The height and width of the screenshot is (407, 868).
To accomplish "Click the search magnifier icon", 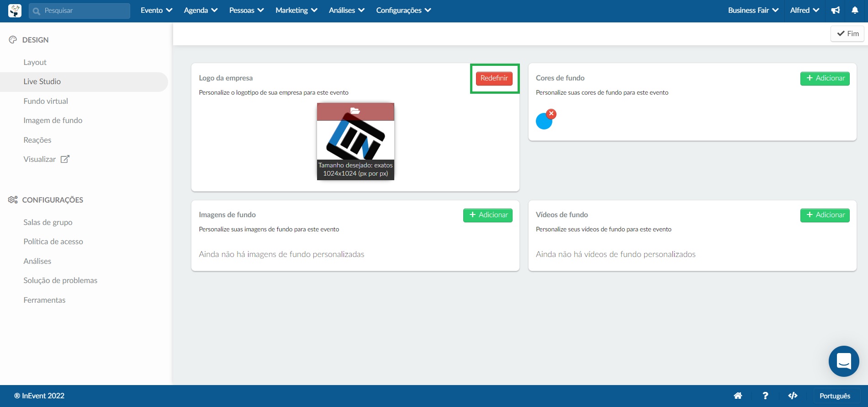I will coord(37,11).
